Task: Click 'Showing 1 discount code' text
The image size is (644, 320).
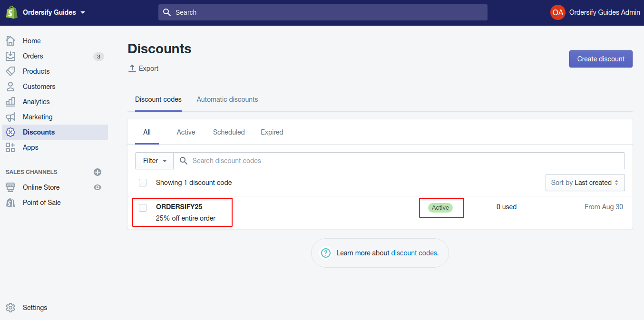Action: 194,183
